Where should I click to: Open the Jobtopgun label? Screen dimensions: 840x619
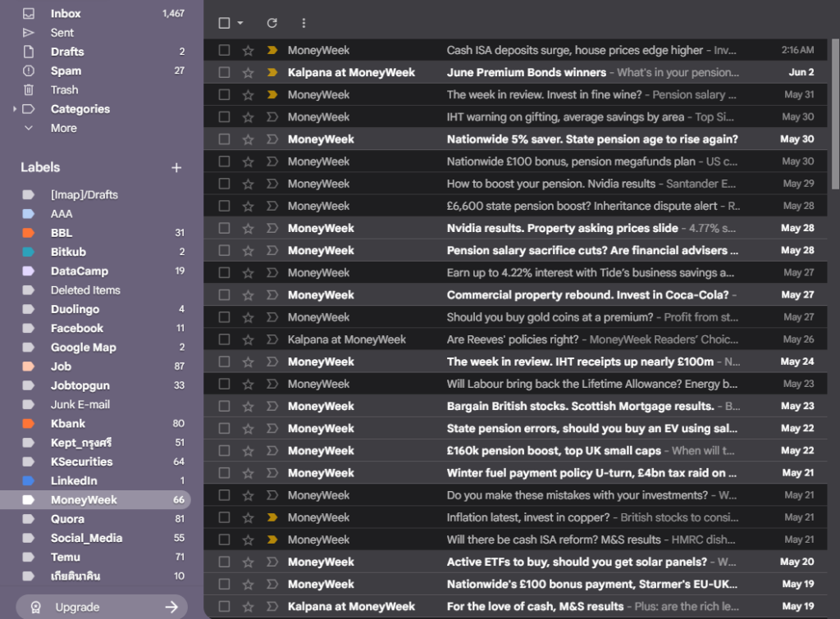coord(95,385)
